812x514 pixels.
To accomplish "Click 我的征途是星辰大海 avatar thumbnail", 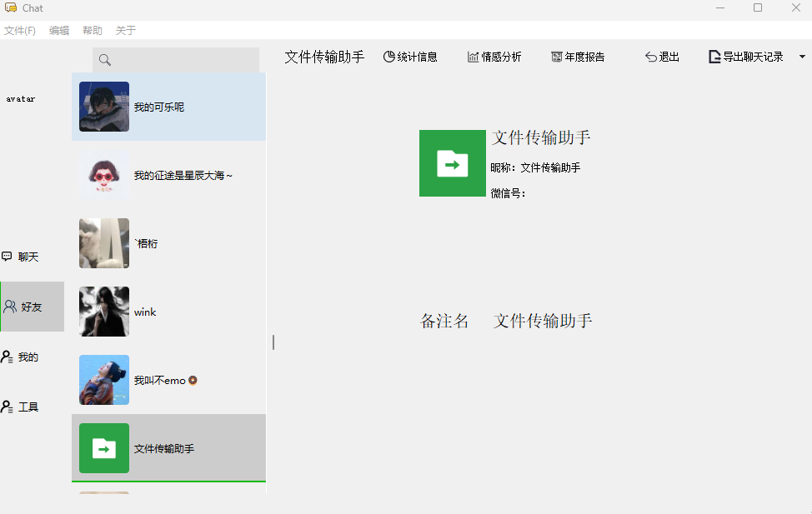I will tap(104, 175).
